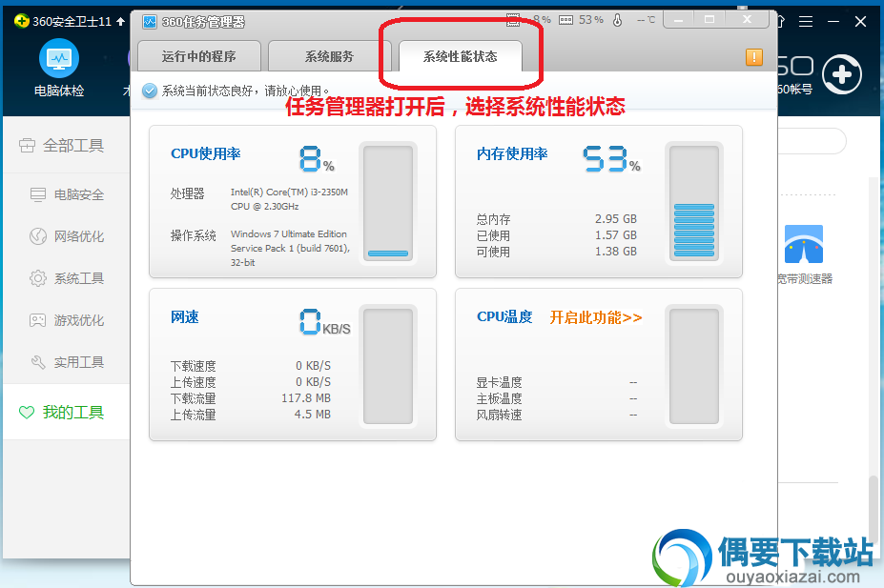Image resolution: width=884 pixels, height=588 pixels.
Task: Select 实用工具 in the sidebar
Action: [67, 362]
